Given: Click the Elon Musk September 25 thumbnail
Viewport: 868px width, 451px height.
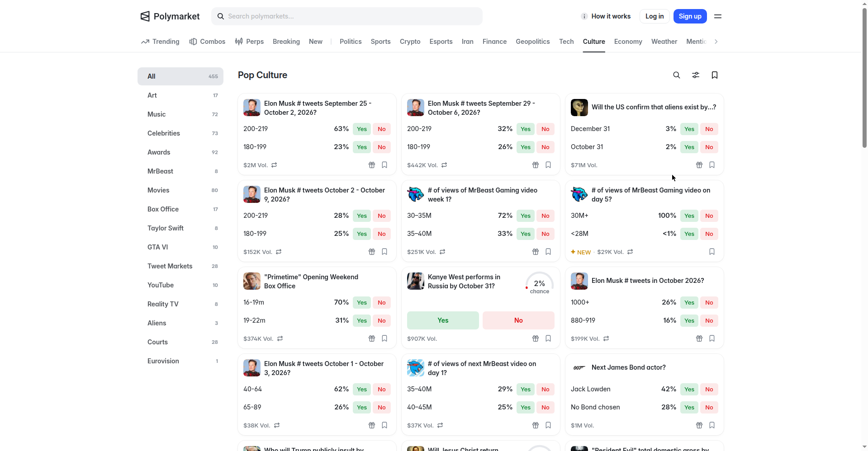Looking at the screenshot, I should pyautogui.click(x=252, y=108).
